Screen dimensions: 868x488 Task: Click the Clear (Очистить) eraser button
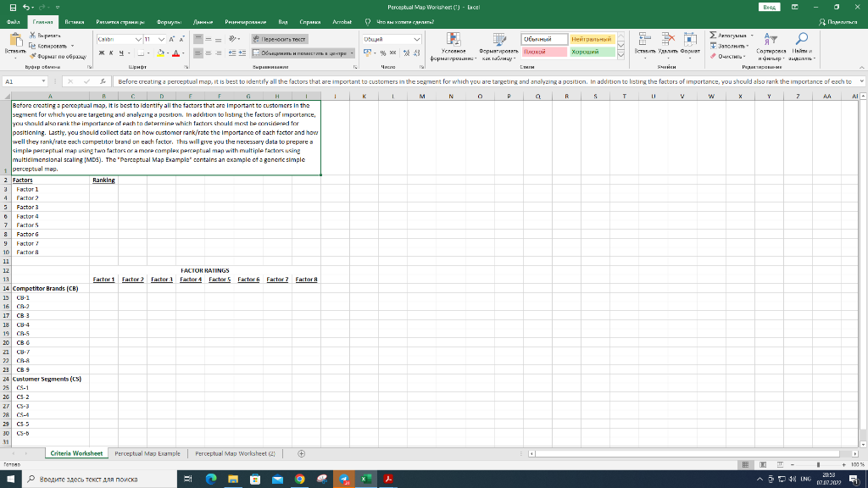tap(727, 57)
